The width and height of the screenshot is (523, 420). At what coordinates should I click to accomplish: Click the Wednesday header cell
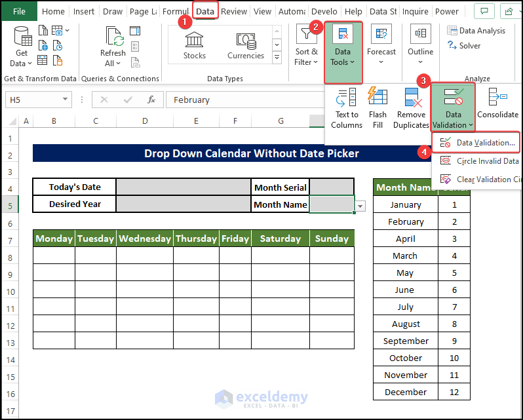(145, 239)
